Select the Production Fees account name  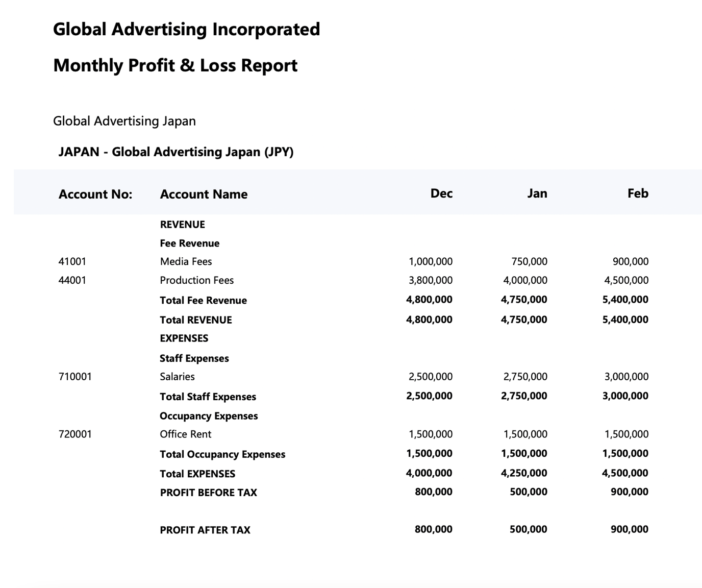click(196, 280)
